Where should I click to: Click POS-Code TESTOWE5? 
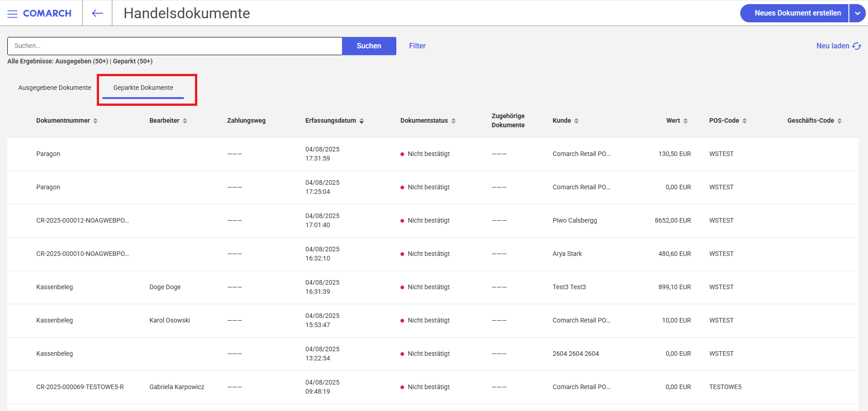tap(725, 387)
